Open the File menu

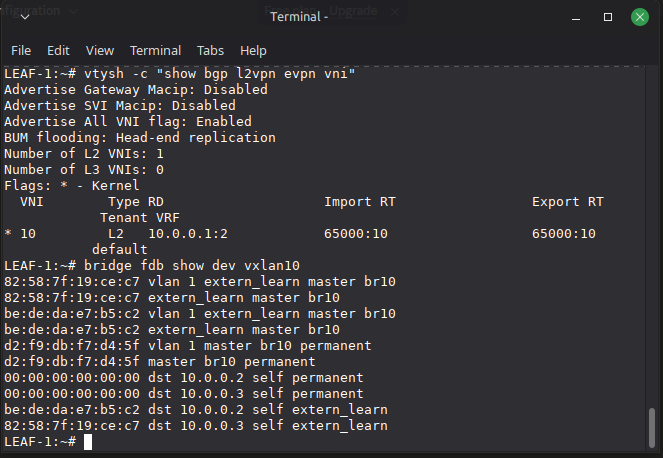21,51
